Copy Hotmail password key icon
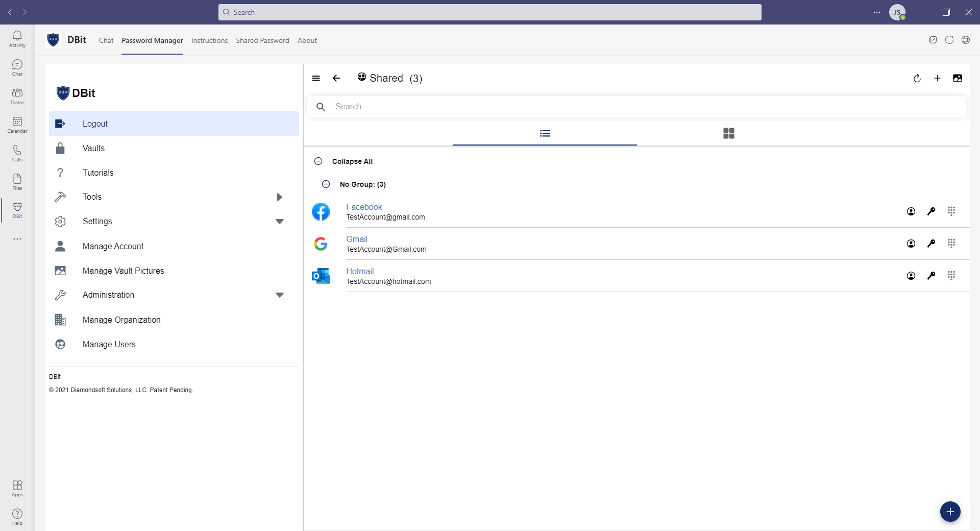 [931, 276]
